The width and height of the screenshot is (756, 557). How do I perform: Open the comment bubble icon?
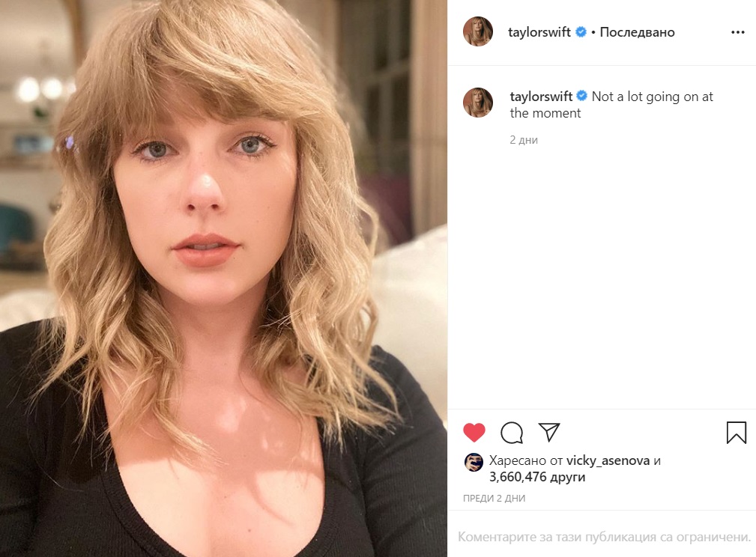tap(512, 432)
